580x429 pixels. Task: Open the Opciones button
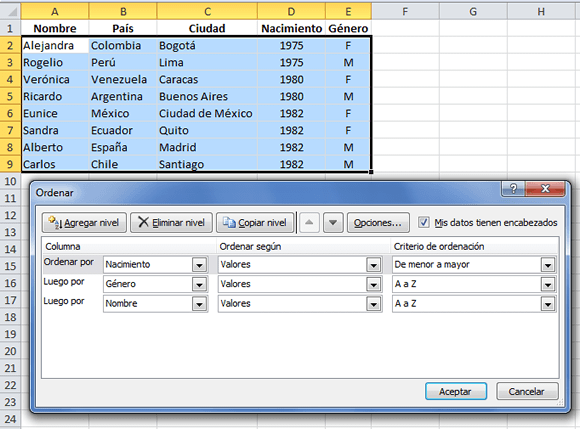click(x=378, y=223)
